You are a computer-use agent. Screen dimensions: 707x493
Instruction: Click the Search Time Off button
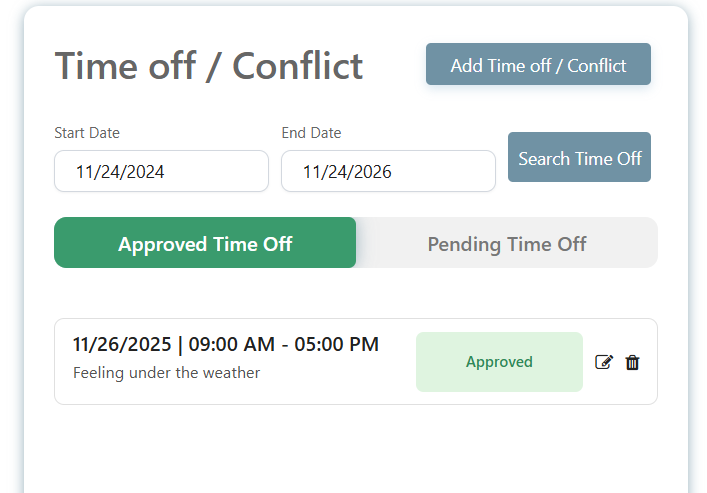tap(579, 158)
